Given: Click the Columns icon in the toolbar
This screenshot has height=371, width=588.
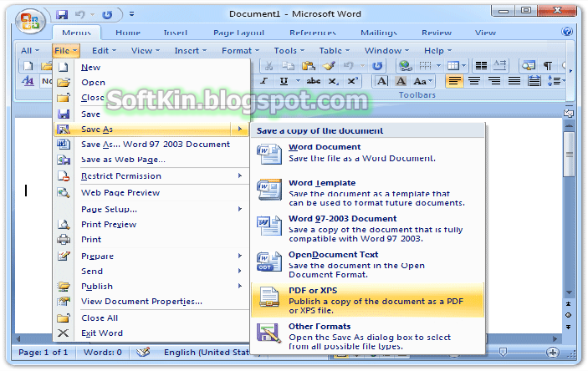Looking at the screenshot, I should (481, 66).
